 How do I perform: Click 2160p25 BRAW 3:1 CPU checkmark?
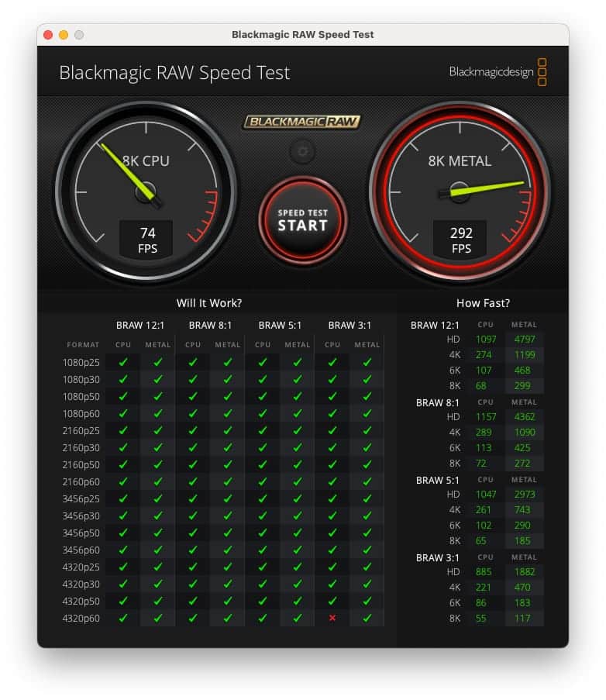pos(332,430)
